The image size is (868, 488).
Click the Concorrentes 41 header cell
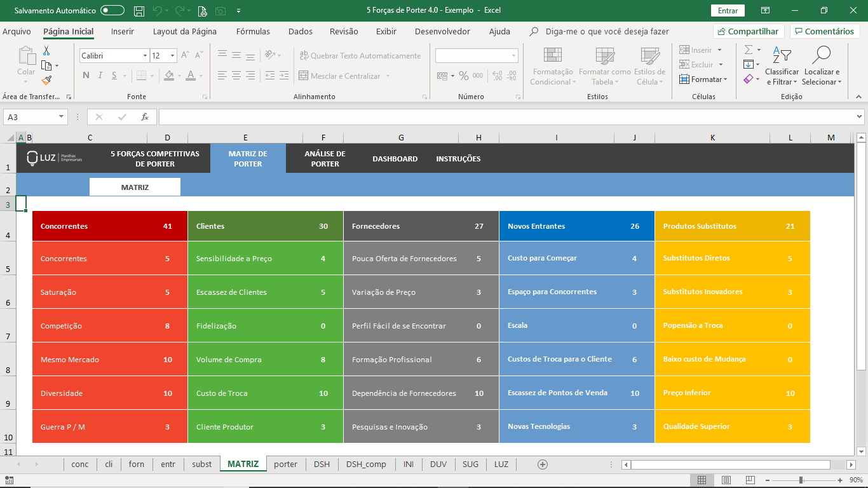point(110,226)
